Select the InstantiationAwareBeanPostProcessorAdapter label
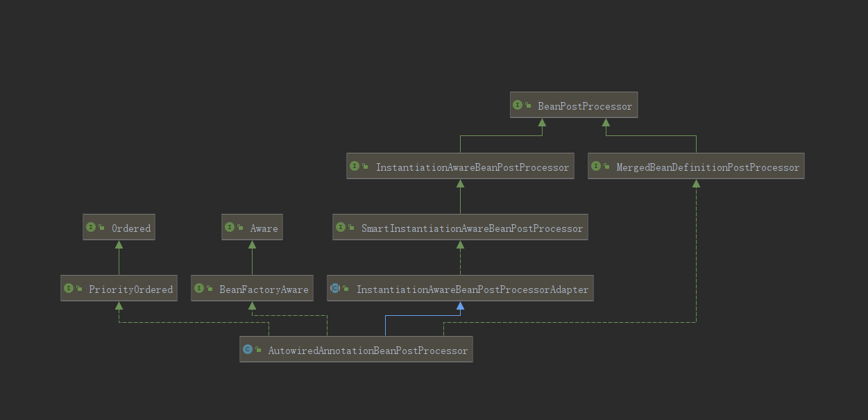This screenshot has width=868, height=420. click(473, 289)
